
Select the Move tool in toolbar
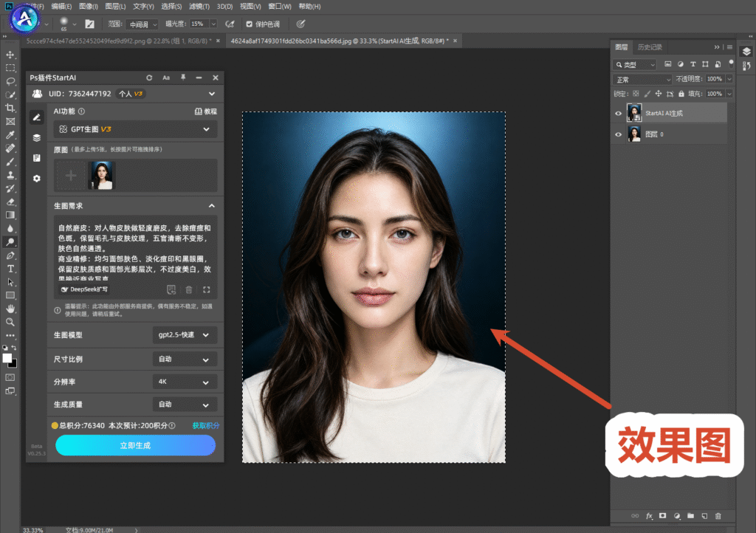10,55
